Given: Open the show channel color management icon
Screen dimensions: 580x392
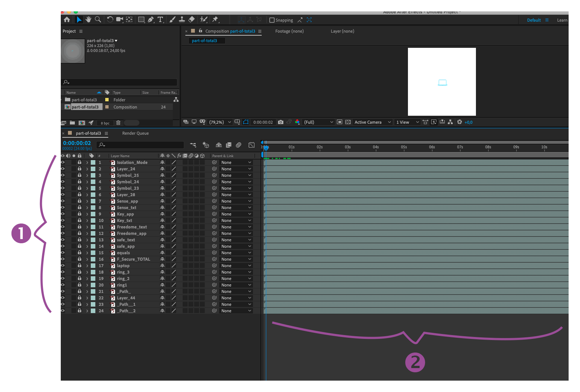Looking at the screenshot, I should (297, 122).
